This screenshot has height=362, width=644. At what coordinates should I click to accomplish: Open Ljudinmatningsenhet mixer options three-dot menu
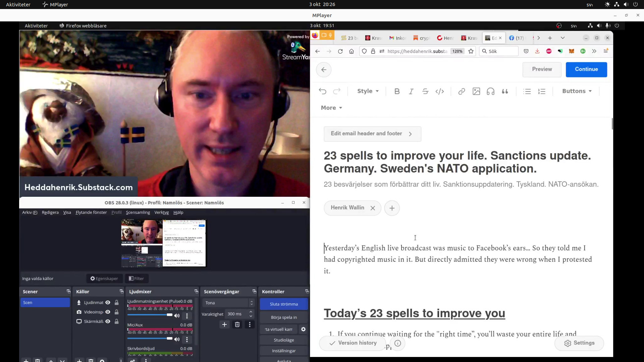[x=187, y=316]
